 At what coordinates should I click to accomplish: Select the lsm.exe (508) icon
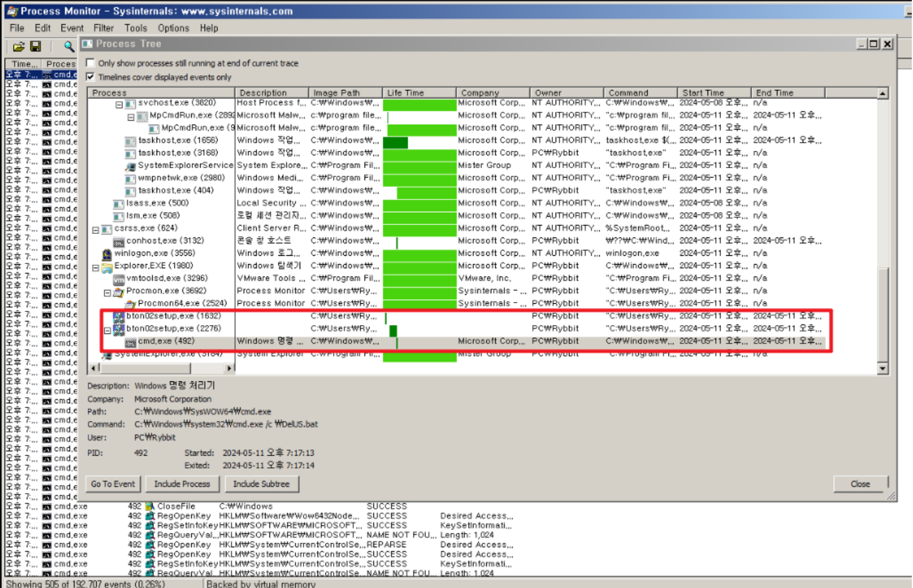[118, 216]
